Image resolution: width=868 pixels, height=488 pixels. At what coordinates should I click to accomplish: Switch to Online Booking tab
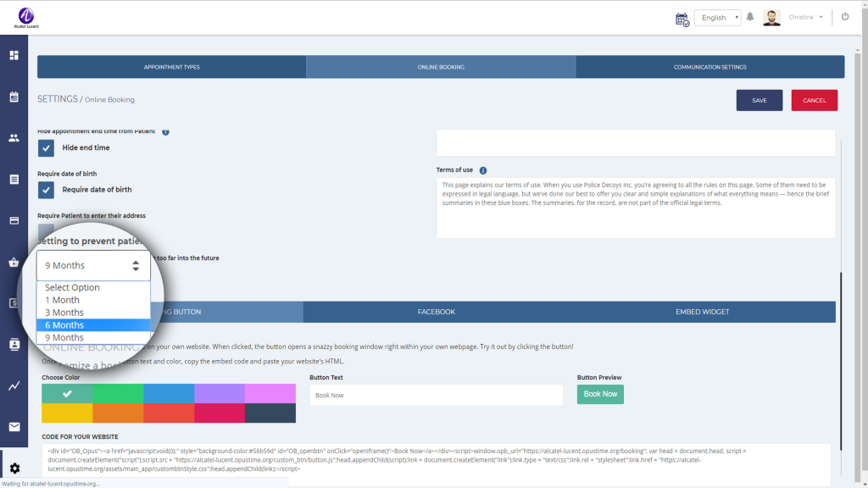click(441, 67)
